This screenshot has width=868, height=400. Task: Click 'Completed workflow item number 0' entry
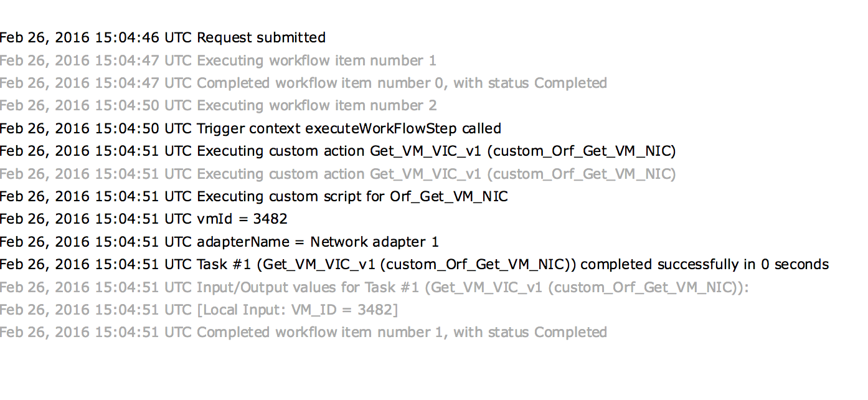303,83
